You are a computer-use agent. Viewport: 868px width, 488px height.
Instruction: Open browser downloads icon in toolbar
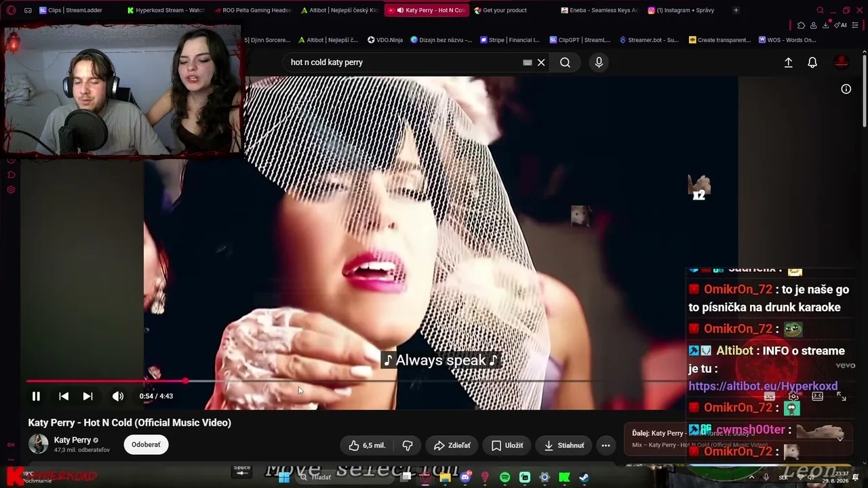[825, 25]
